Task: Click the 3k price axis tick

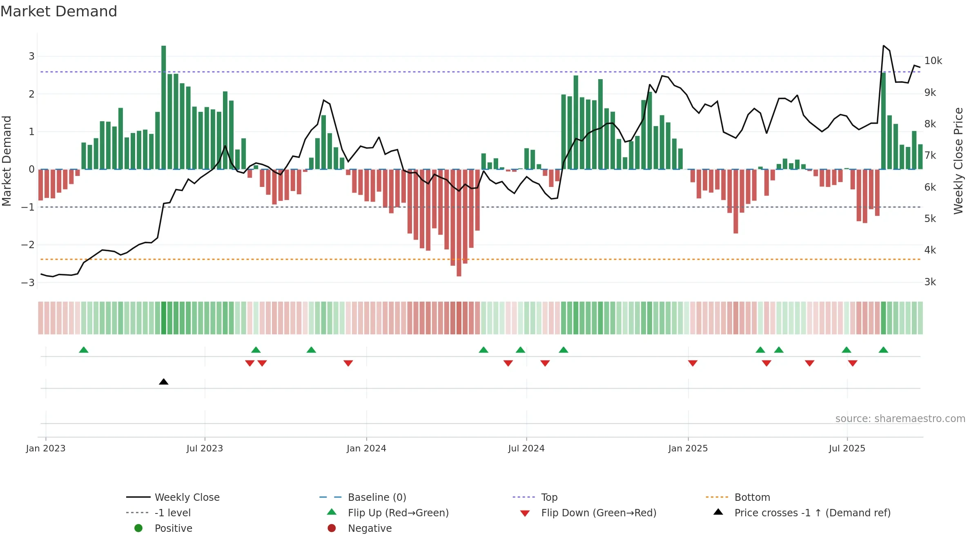Action: [930, 282]
